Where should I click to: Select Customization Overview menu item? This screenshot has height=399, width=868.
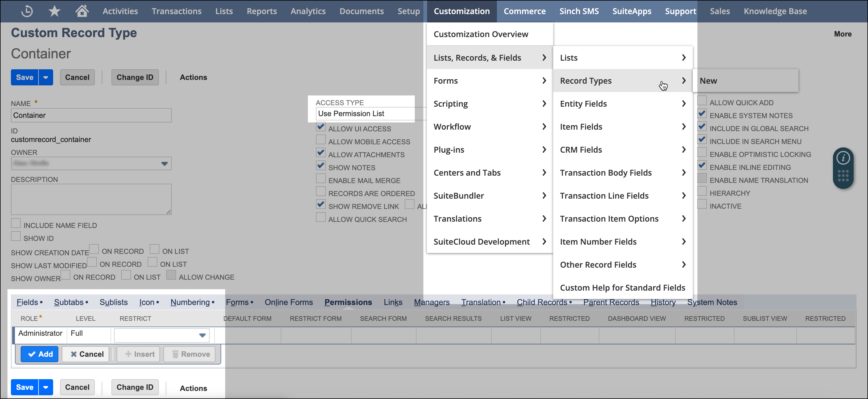click(489, 34)
